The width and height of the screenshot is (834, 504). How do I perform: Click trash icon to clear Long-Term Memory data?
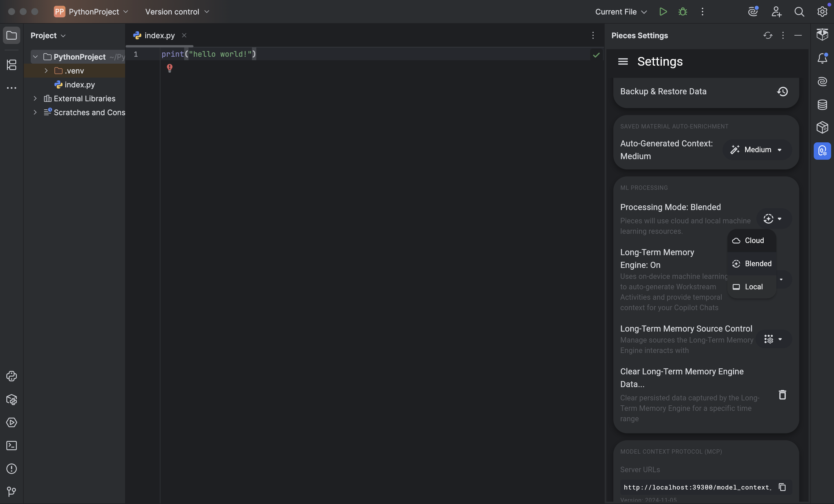pos(782,395)
